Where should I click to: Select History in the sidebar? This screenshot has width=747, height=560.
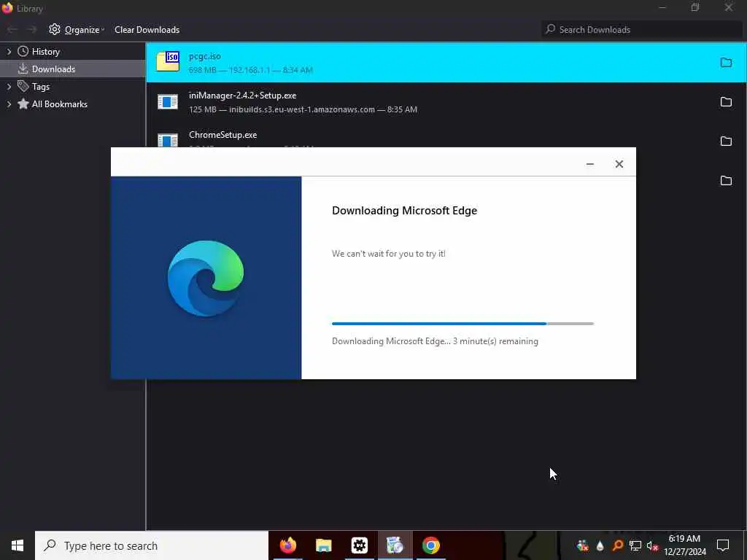(x=46, y=52)
